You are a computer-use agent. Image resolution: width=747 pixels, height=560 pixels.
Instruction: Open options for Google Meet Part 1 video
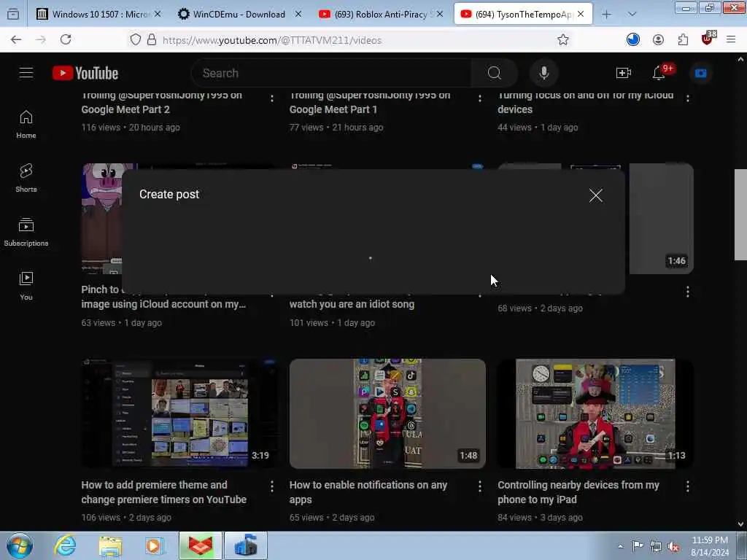[480, 98]
